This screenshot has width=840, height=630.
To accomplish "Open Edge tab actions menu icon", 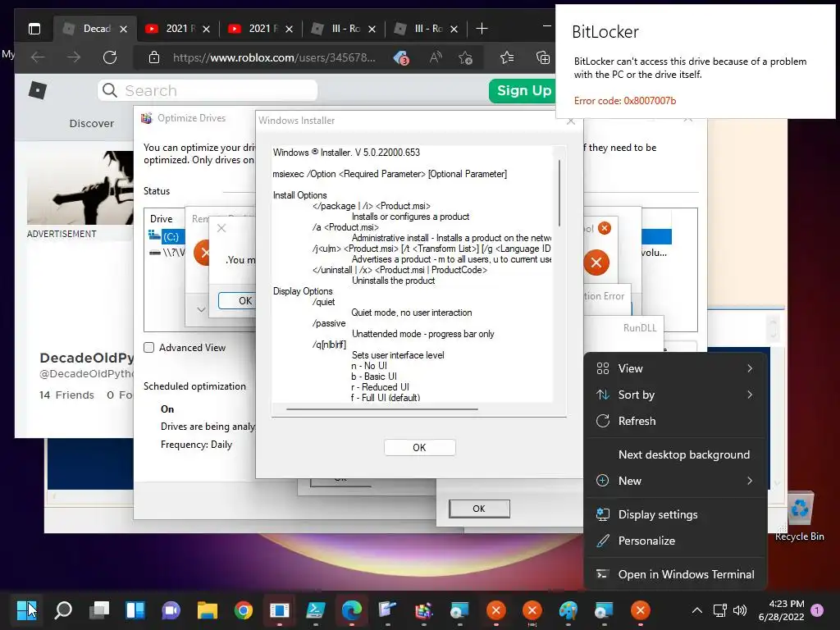I will (x=34, y=29).
